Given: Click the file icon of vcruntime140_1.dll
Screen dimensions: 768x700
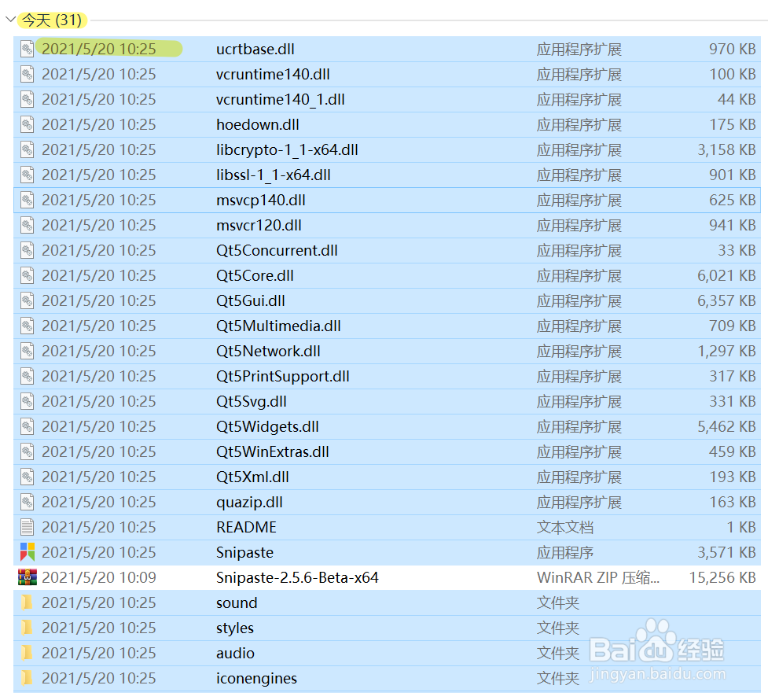Looking at the screenshot, I should click(28, 100).
